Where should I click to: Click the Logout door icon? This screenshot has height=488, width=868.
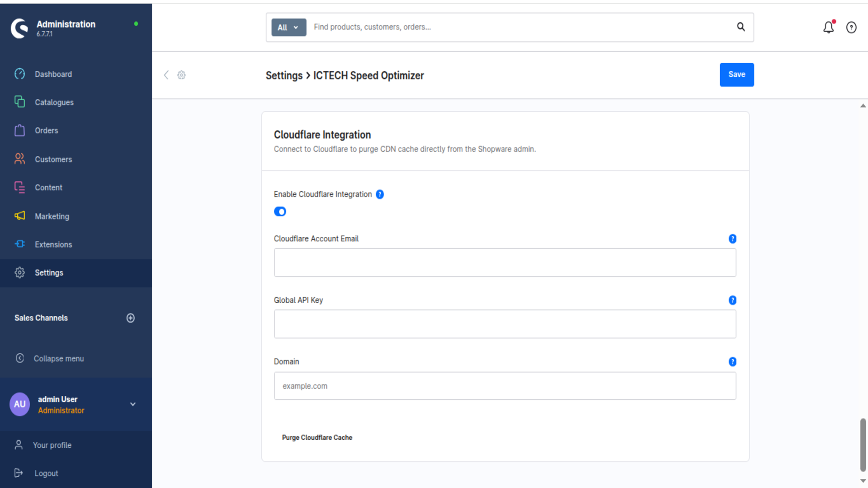click(19, 473)
